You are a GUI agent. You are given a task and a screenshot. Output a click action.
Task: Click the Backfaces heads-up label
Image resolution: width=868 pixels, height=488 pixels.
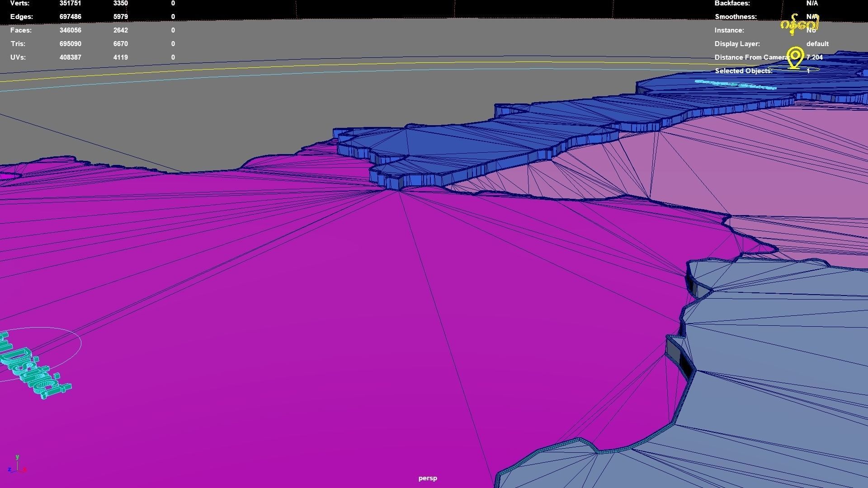[732, 3]
